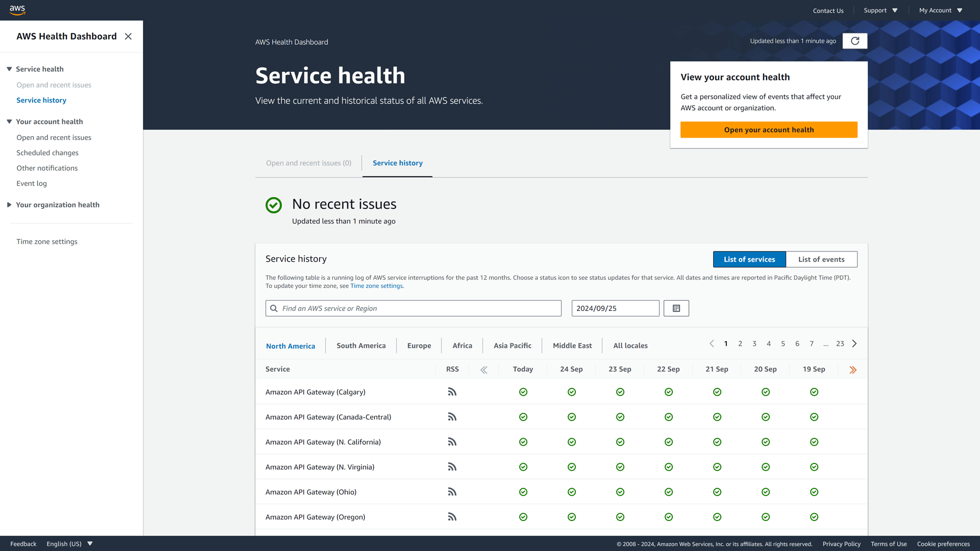The image size is (980, 551).
Task: Click the AWS logo in the top bar
Action: coord(17,10)
